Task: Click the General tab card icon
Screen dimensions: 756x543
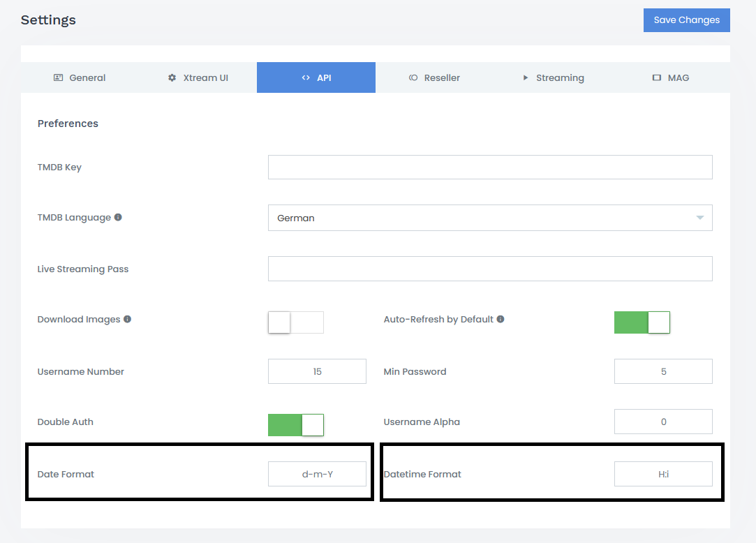Action: click(x=59, y=77)
